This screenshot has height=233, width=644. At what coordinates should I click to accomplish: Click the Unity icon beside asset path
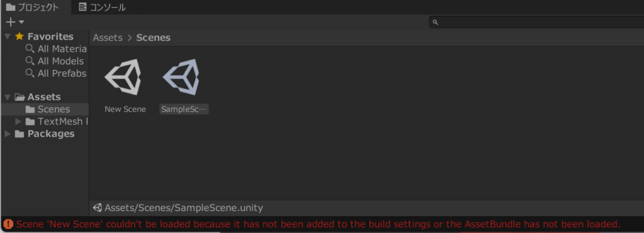point(97,208)
